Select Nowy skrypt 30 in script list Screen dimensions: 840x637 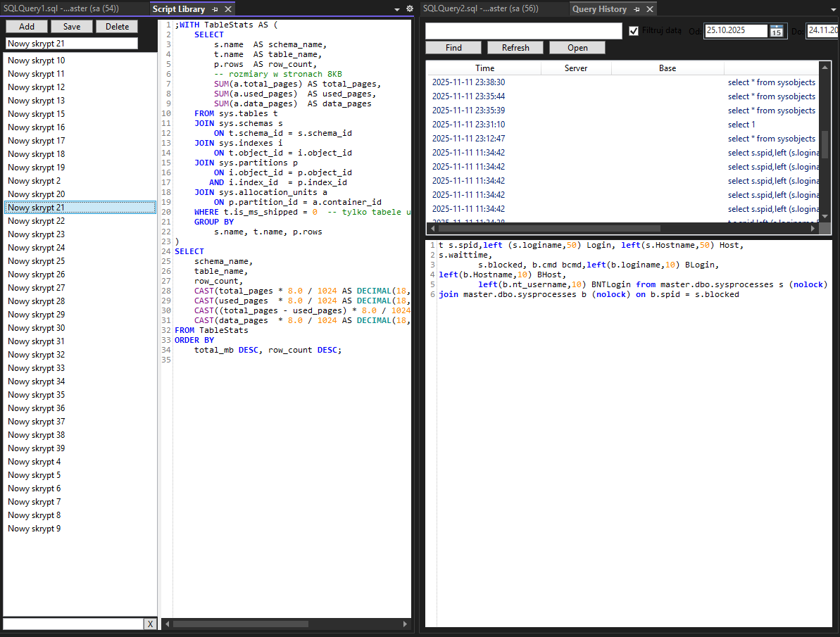coord(37,328)
